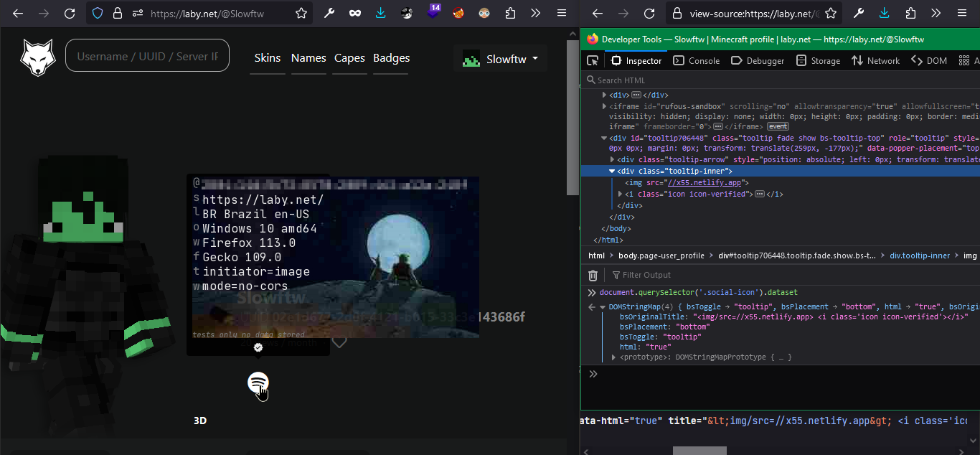Open downloads in the view-source window
980x455 pixels.
point(885,13)
